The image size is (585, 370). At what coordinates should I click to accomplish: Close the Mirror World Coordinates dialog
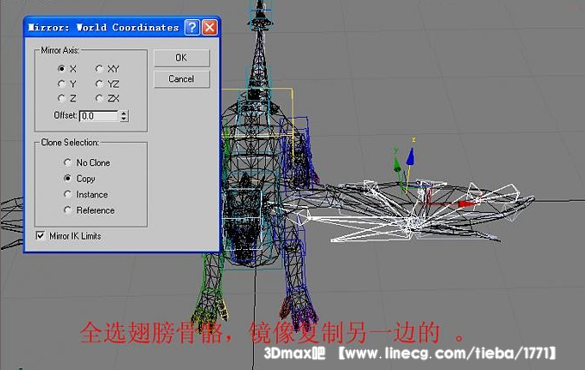click(210, 27)
